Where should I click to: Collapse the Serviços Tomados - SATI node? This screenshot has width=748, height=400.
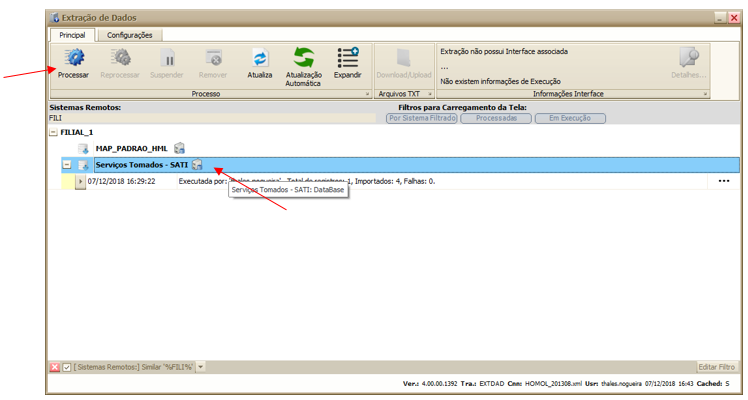tap(67, 165)
